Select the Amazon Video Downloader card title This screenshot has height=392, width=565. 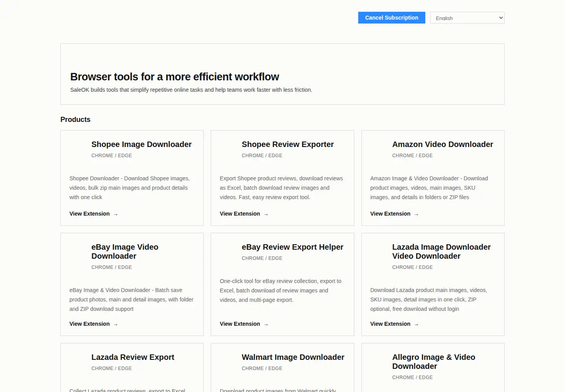point(443,144)
